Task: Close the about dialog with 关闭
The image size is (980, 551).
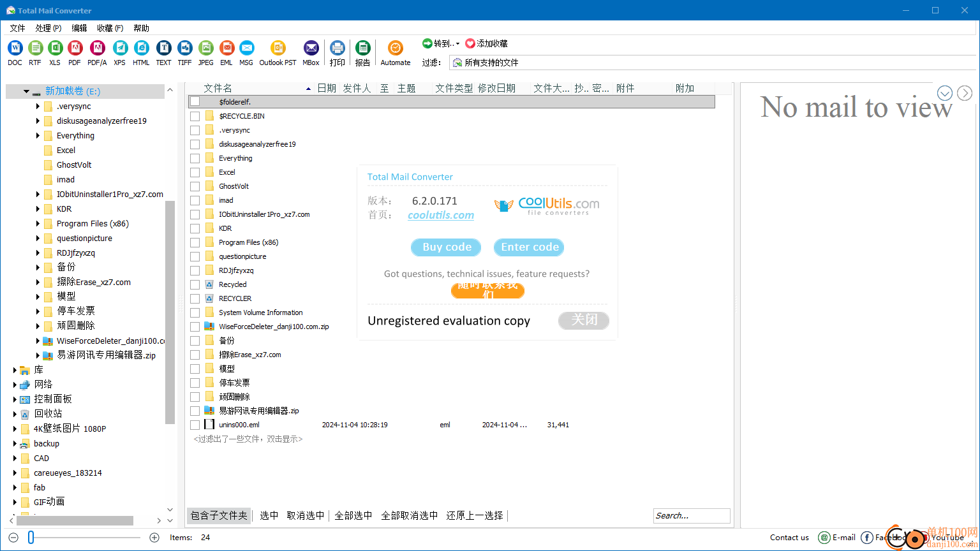Action: tap(584, 320)
